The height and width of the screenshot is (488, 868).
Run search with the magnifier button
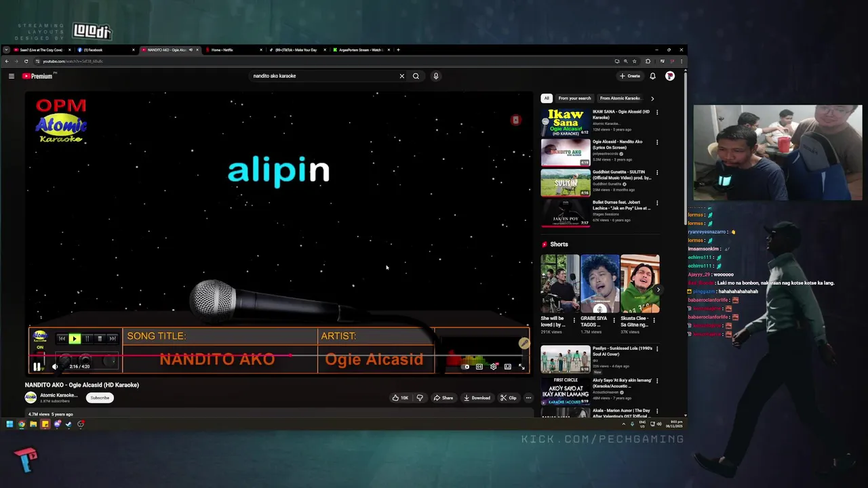(x=416, y=76)
